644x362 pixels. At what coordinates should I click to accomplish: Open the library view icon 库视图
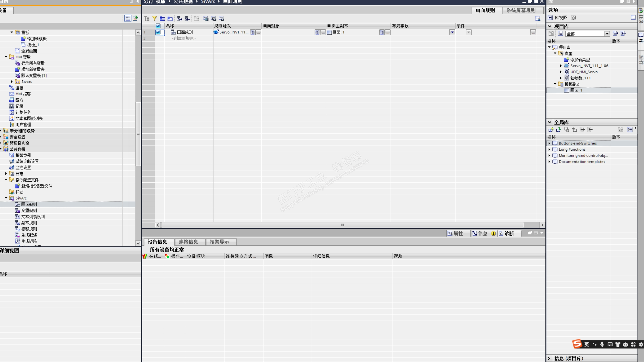tap(550, 18)
